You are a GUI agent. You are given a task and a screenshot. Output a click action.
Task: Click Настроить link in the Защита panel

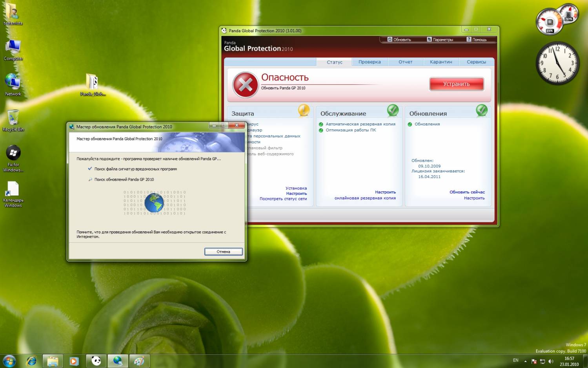point(297,194)
